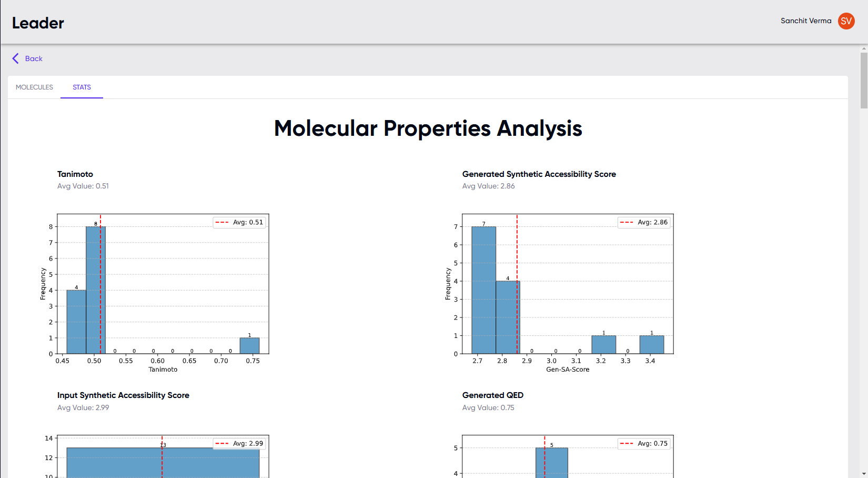868x478 pixels.
Task: Switch to the MOLECULES tab
Action: click(34, 87)
